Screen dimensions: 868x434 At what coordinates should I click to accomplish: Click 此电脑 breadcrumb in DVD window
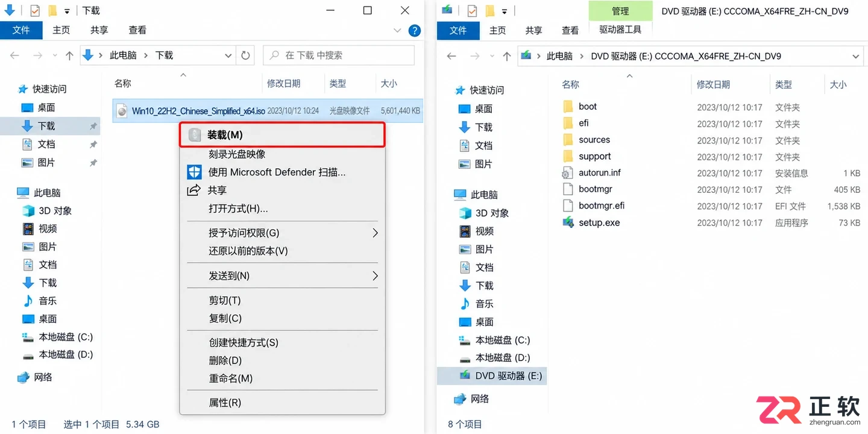pyautogui.click(x=559, y=56)
